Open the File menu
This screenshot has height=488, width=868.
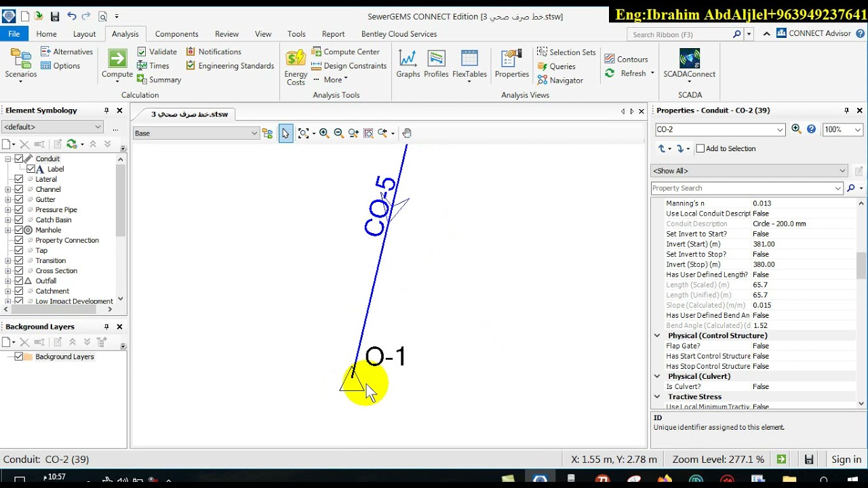click(x=14, y=34)
